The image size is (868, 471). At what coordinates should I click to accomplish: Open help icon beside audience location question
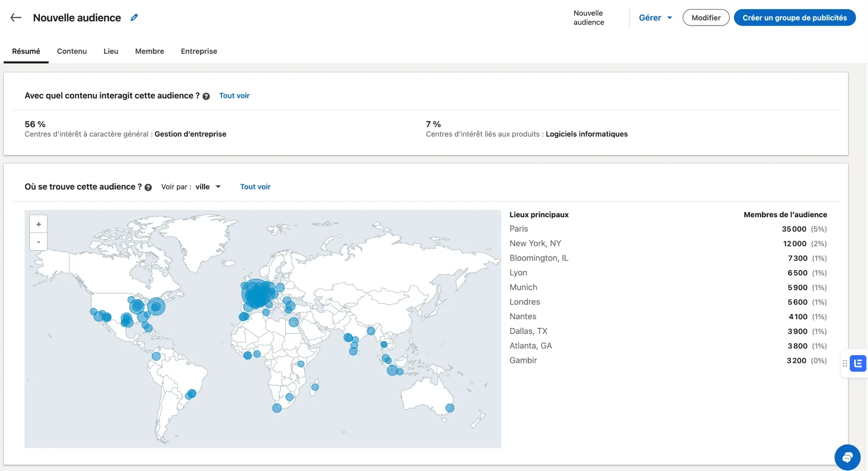(148, 187)
